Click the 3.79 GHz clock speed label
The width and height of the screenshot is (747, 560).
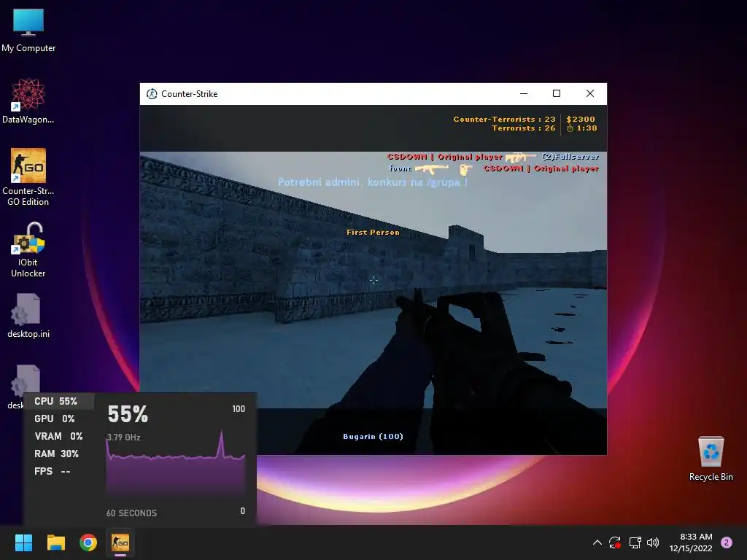123,437
